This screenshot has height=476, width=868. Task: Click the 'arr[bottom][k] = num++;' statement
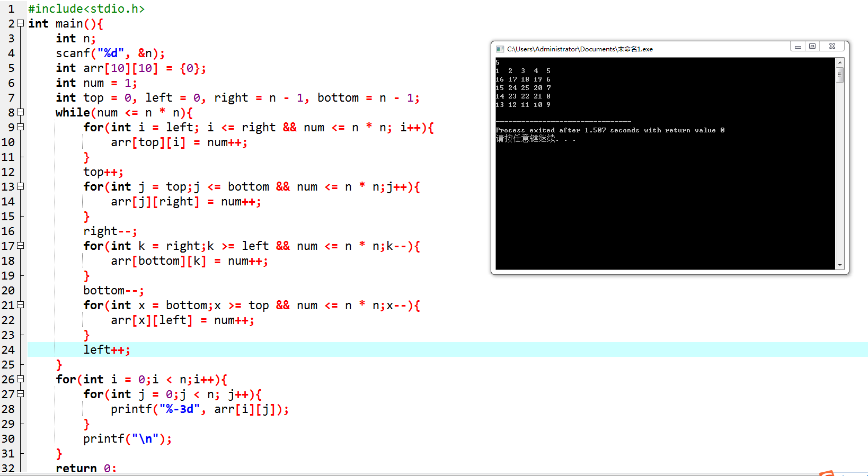coord(189,261)
